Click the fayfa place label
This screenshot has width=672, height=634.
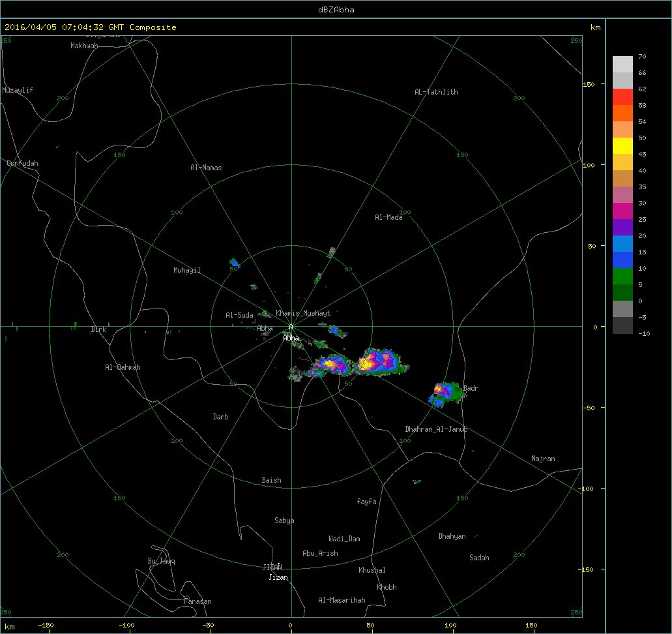366,502
